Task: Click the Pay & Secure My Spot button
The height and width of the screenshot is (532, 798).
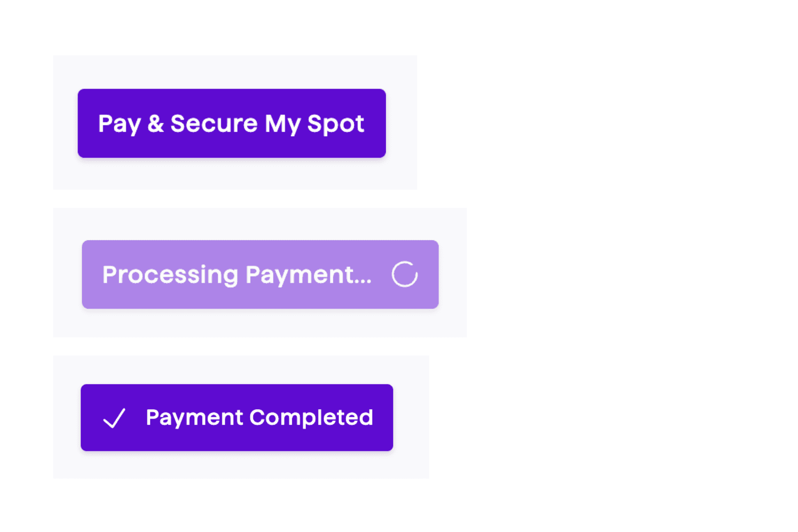Action: [x=231, y=123]
